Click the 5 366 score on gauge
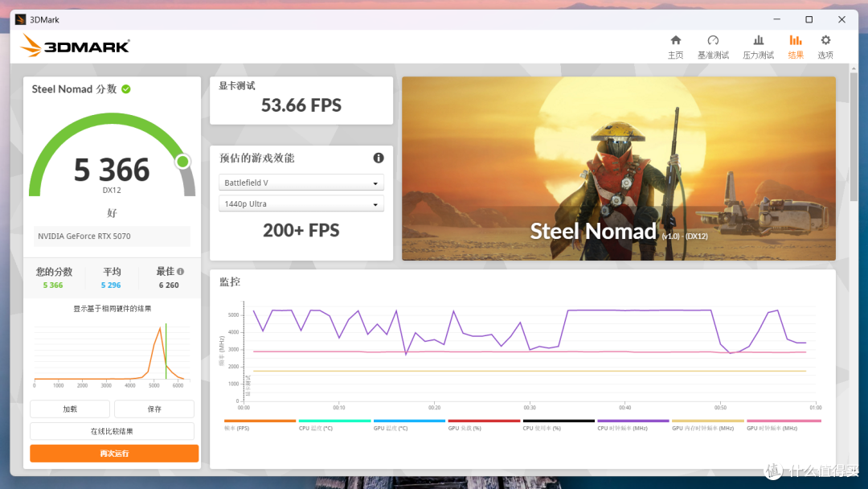The height and width of the screenshot is (489, 868). pyautogui.click(x=112, y=170)
